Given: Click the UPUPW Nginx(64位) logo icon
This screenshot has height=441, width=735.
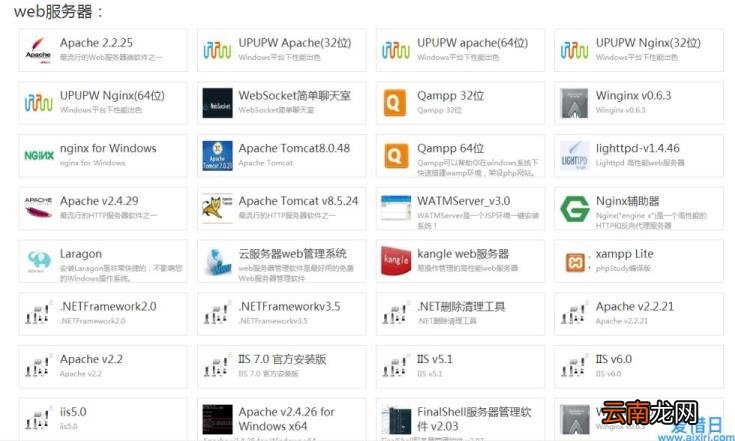Looking at the screenshot, I should [38, 103].
